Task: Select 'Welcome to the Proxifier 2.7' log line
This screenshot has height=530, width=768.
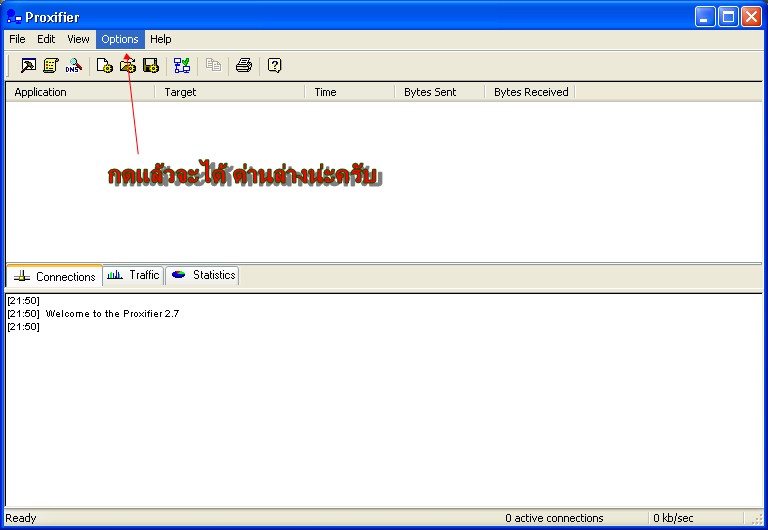Action: 112,313
